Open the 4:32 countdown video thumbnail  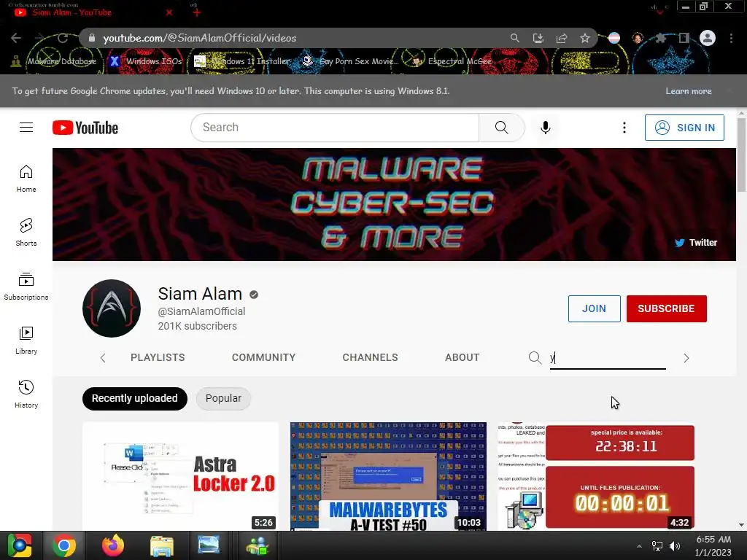[596, 475]
